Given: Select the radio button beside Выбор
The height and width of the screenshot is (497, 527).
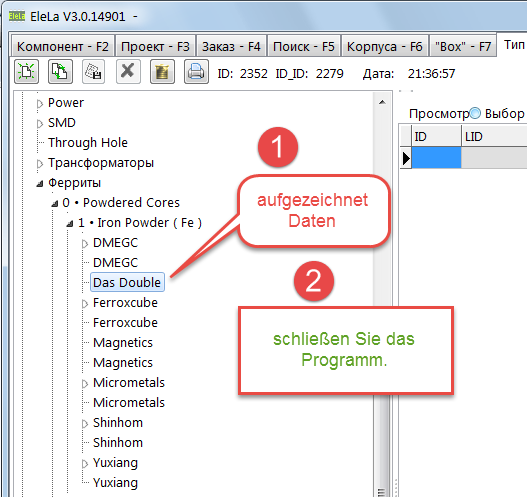Looking at the screenshot, I should click(475, 113).
